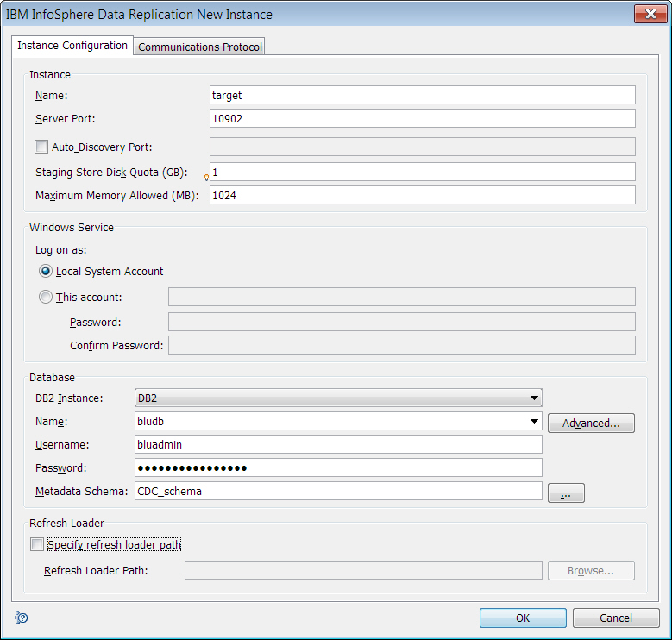Cancel the new instance dialog
672x640 pixels.
coord(616,618)
